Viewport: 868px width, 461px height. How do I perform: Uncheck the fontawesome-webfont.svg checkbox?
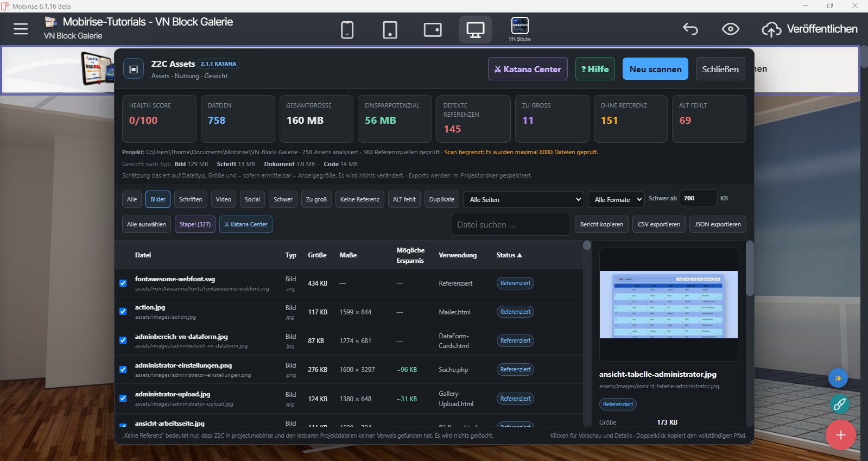pyautogui.click(x=123, y=283)
